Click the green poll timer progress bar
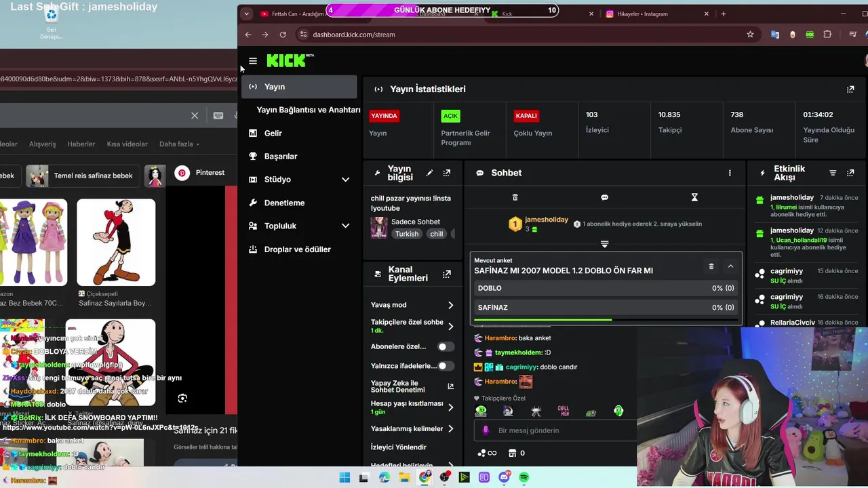Image resolution: width=868 pixels, height=488 pixels. (x=542, y=320)
